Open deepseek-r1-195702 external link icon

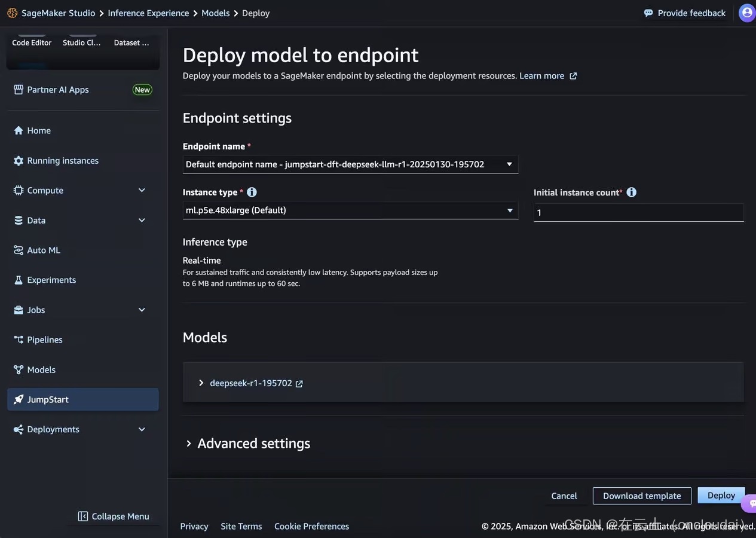[299, 384]
